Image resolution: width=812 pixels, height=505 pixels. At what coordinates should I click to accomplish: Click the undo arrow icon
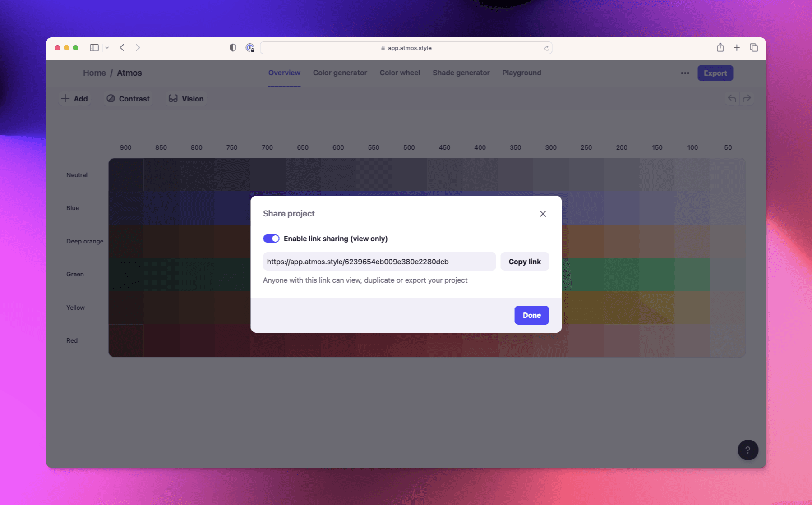(731, 98)
